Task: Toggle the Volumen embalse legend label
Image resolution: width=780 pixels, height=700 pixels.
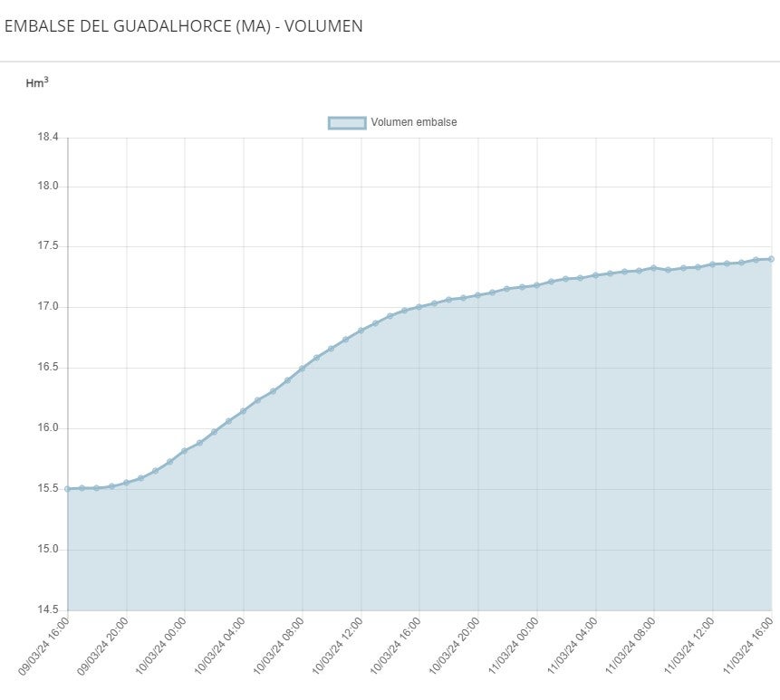Action: pos(413,123)
